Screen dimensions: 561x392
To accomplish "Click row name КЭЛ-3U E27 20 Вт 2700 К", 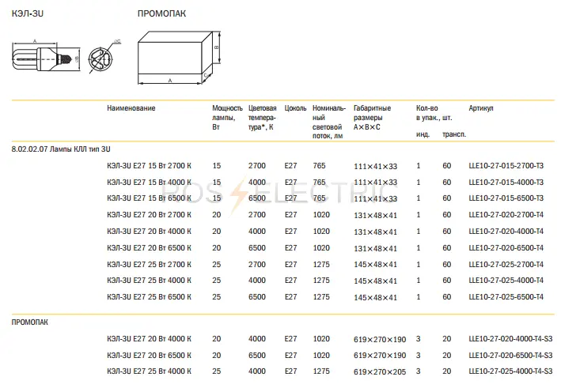I will pyautogui.click(x=149, y=215).
